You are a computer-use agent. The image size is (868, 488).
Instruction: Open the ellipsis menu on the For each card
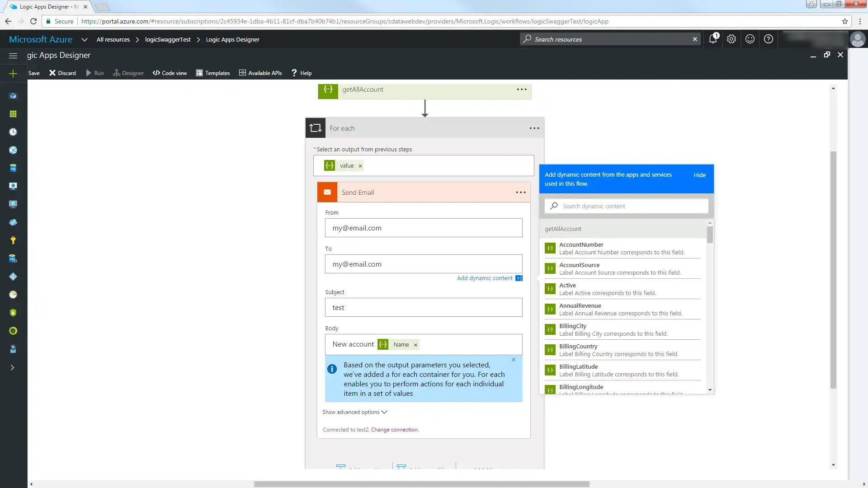click(x=534, y=128)
